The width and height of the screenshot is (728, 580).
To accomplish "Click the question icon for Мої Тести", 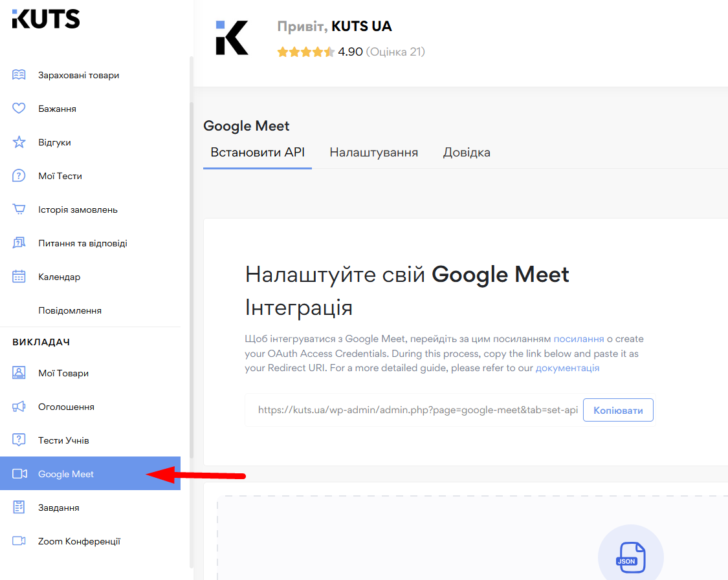I will (x=19, y=176).
